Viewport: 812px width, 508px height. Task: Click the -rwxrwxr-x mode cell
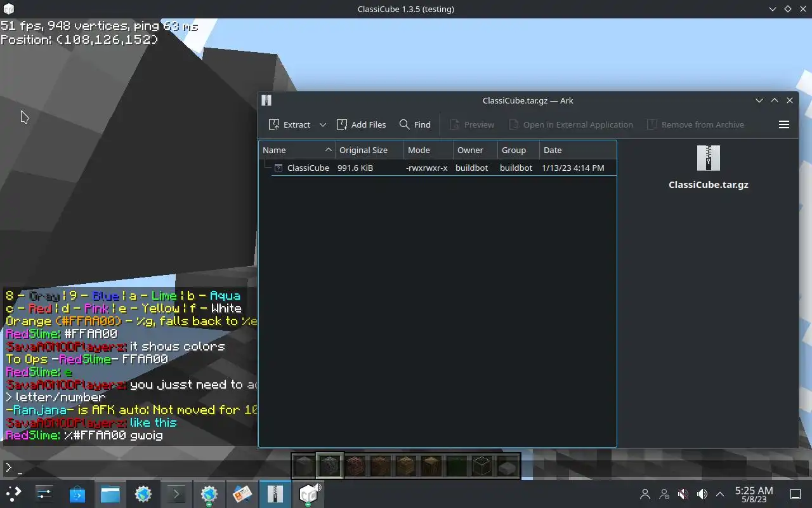point(427,168)
